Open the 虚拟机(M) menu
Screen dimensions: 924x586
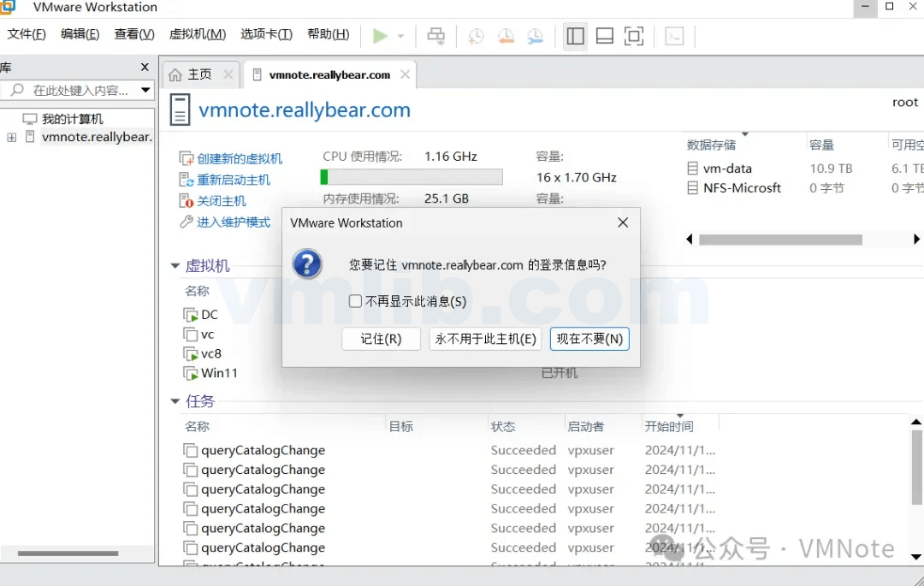pos(197,34)
